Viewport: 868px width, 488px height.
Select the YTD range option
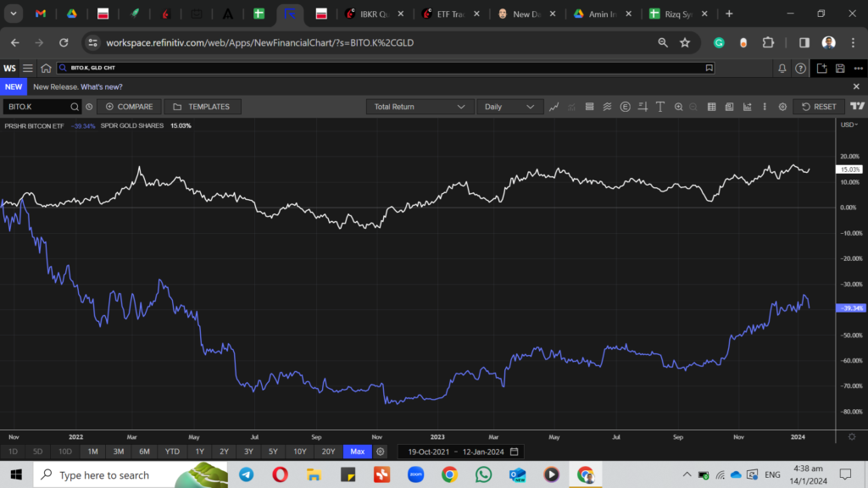point(172,452)
